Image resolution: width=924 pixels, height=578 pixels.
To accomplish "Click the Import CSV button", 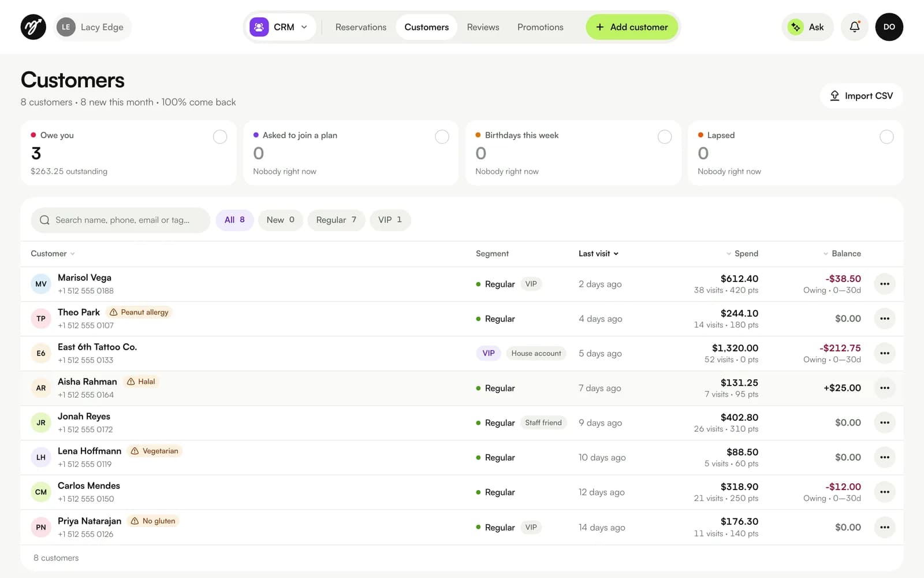I will [861, 96].
